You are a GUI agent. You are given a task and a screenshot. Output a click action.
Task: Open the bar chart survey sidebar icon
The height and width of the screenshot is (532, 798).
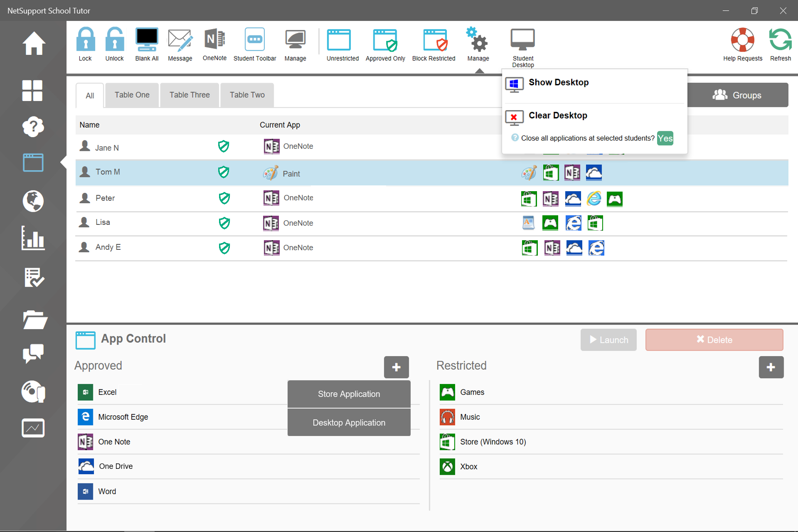(x=33, y=238)
